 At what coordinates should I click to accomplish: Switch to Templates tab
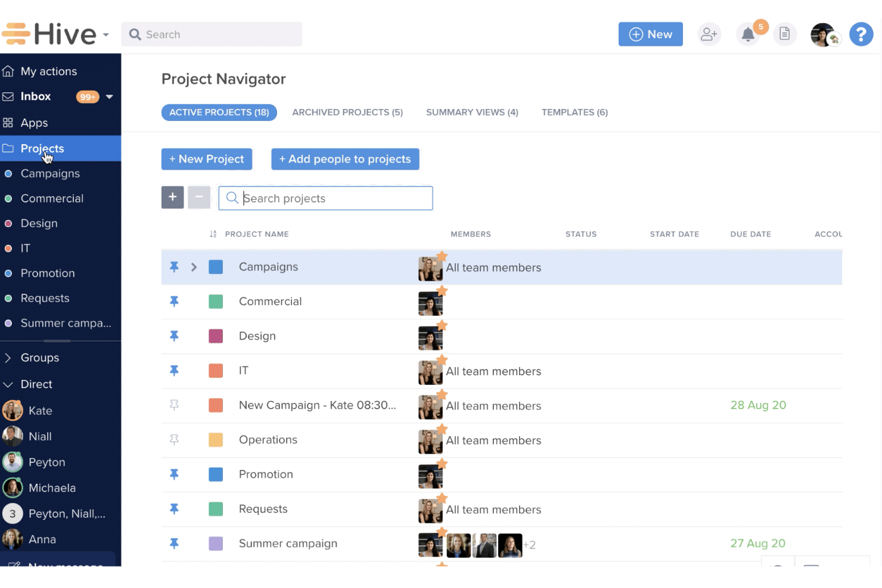click(574, 112)
